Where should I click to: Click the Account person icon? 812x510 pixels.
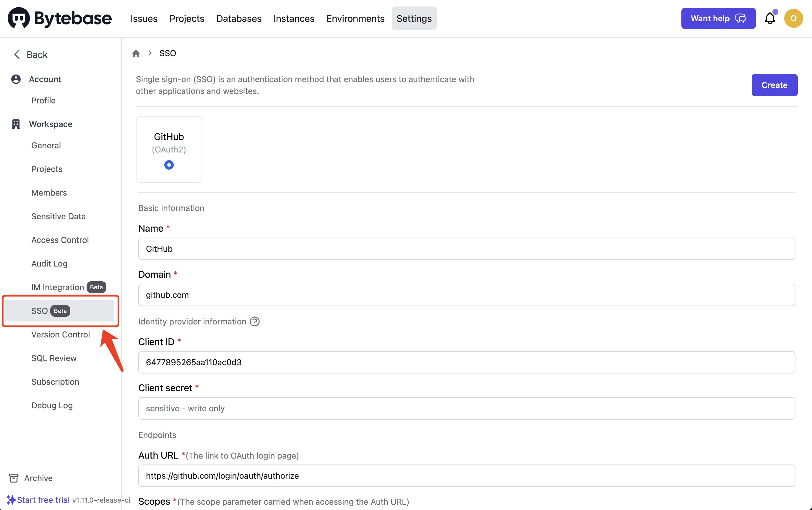tap(16, 79)
